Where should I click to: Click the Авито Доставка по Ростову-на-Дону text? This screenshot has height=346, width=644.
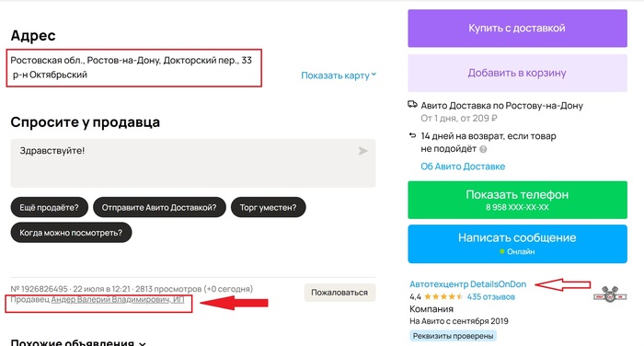pyautogui.click(x=502, y=106)
